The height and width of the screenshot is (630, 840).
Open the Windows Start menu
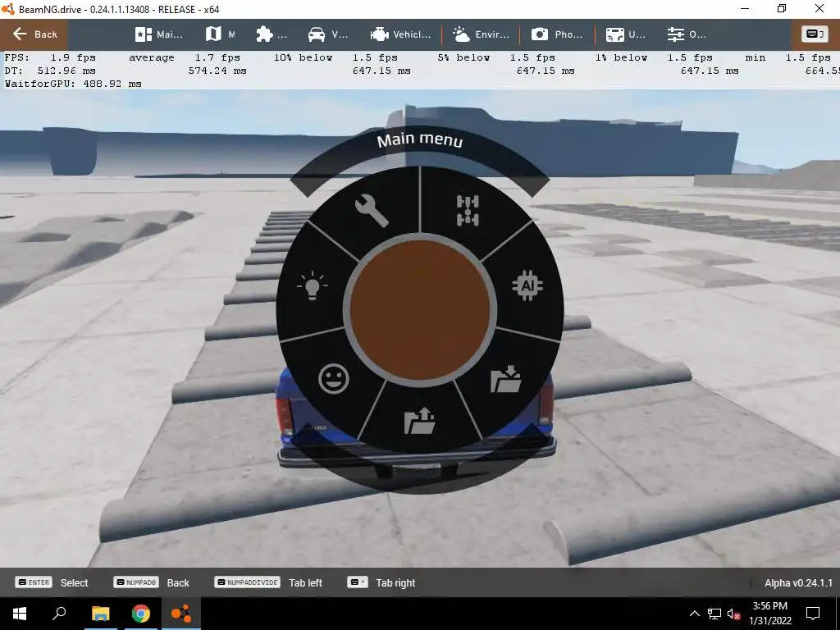[20, 614]
